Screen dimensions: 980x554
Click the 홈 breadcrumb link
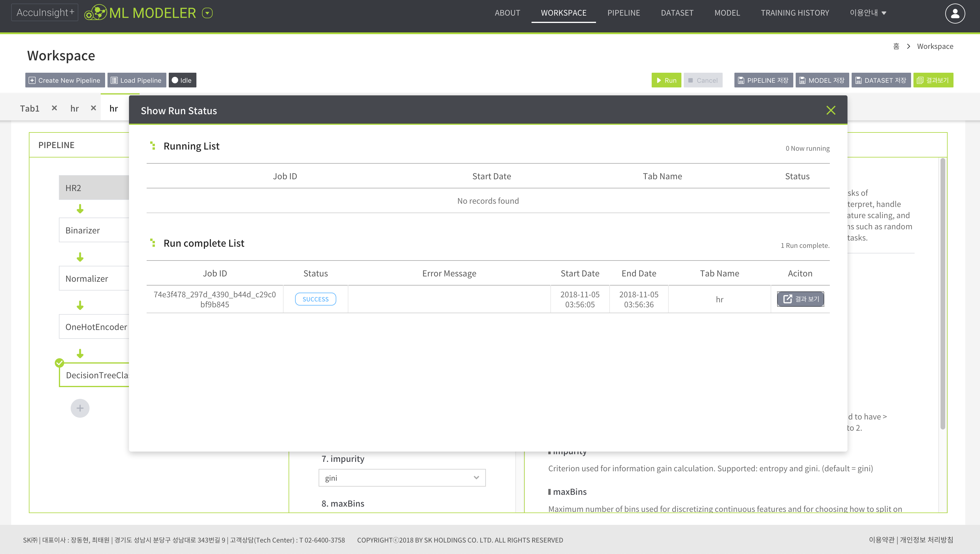coord(896,47)
